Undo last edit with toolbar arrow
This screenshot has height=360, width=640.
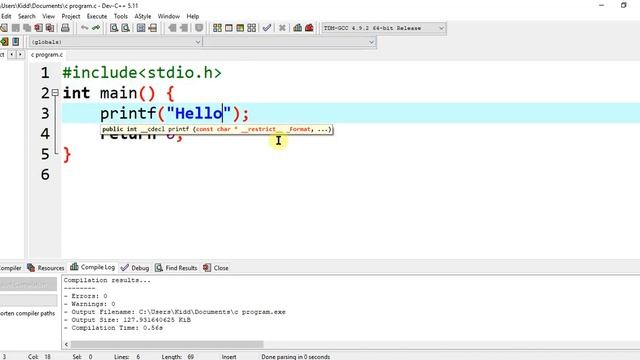84,28
